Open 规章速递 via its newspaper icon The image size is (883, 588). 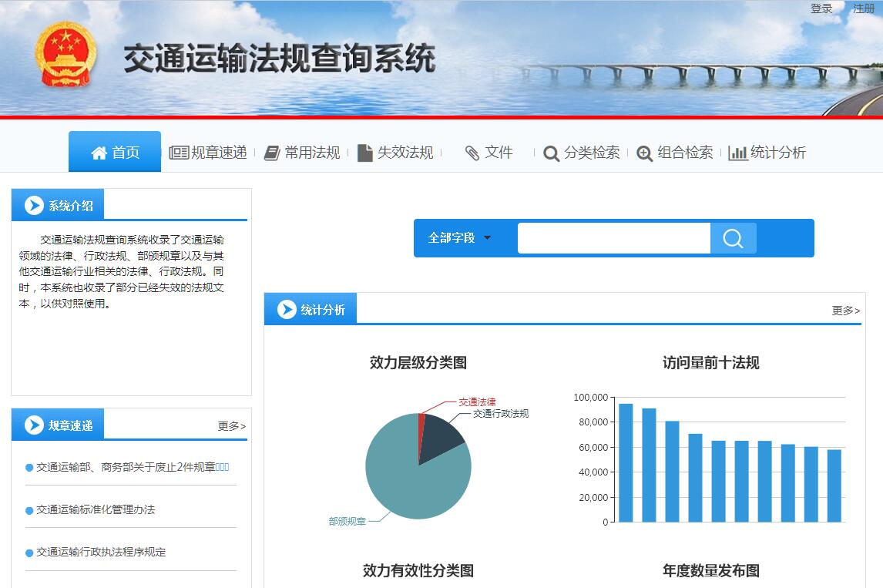(x=179, y=153)
